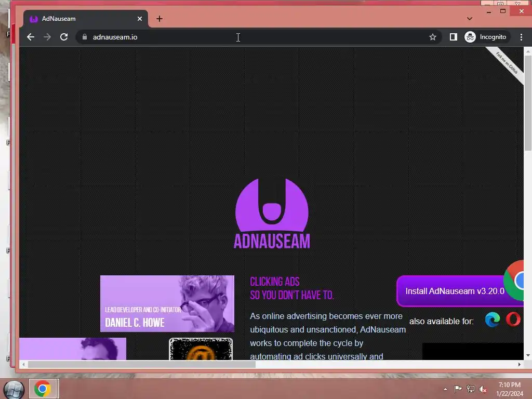Click the vertical scrollbar thumb
Screen dimensions: 532x399
tap(528, 103)
